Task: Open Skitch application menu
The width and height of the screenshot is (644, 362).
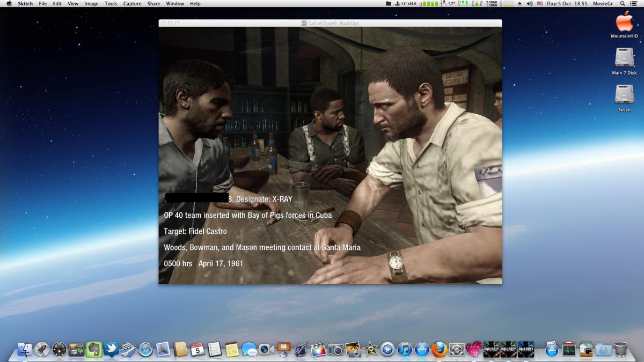Action: pos(25,3)
